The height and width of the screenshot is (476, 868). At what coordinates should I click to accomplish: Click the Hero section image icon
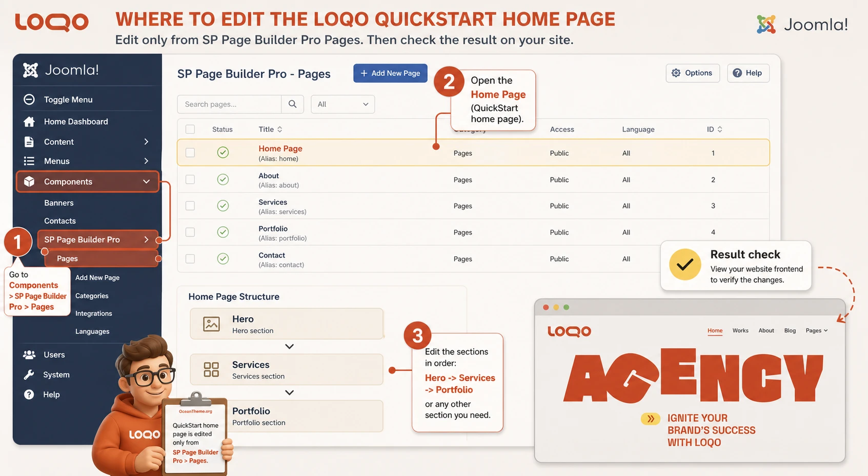(211, 324)
